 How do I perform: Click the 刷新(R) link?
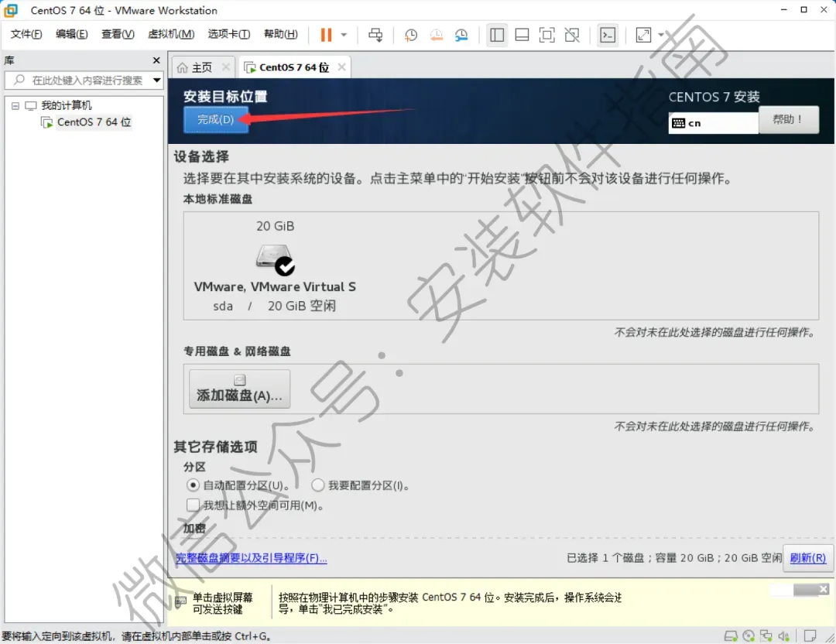[807, 557]
